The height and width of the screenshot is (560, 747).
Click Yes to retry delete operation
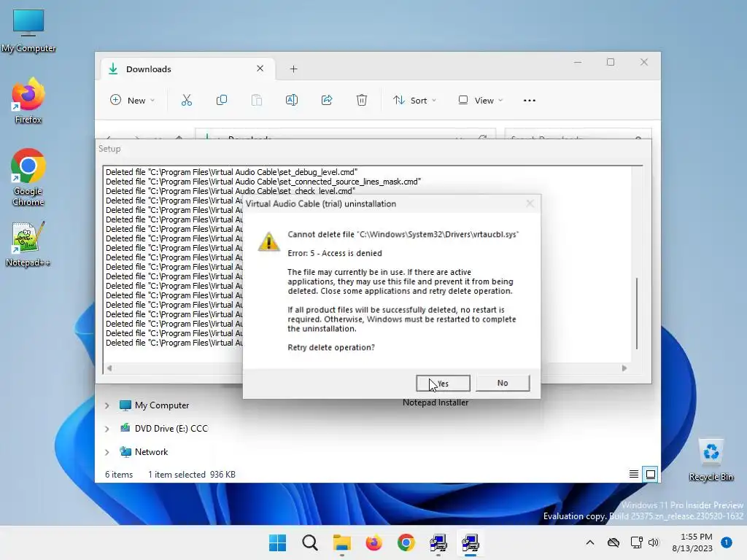coord(443,384)
